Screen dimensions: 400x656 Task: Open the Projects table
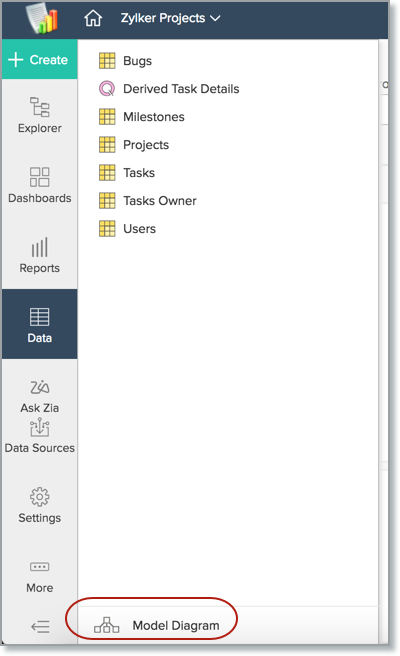click(134, 145)
